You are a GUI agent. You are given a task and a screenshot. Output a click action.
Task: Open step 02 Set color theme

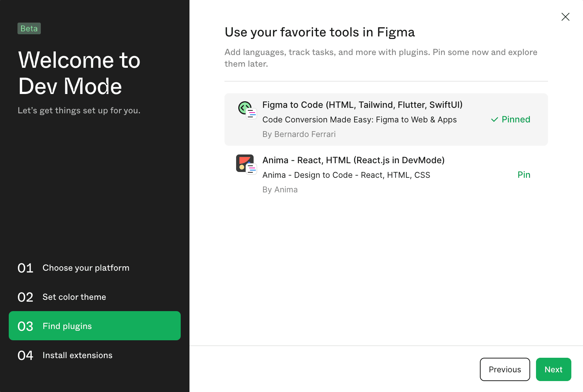pos(95,297)
